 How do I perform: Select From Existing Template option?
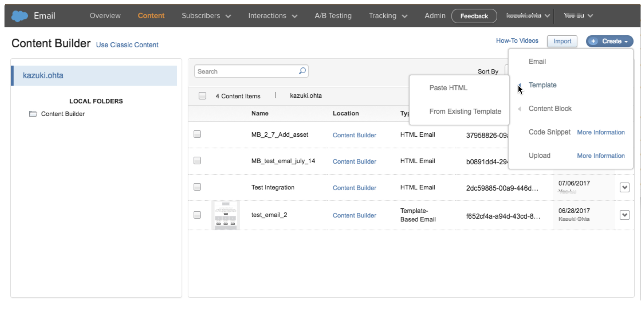465,111
